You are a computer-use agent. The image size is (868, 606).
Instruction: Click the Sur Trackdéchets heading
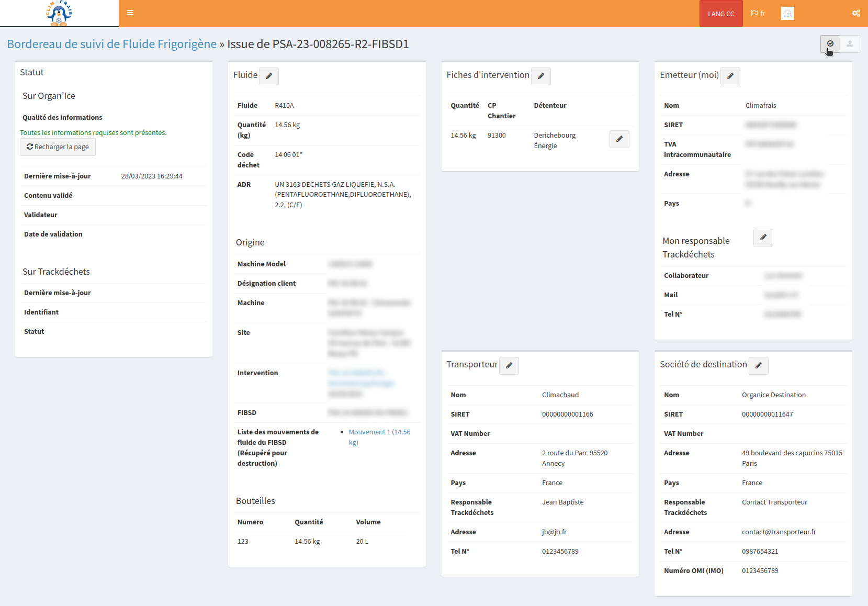pos(56,272)
